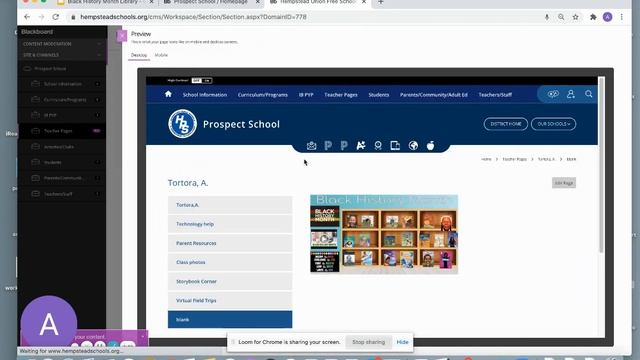Viewport: 640px width, 360px height.
Task: Open the Curriculum/Programs menu
Action: [x=263, y=95]
